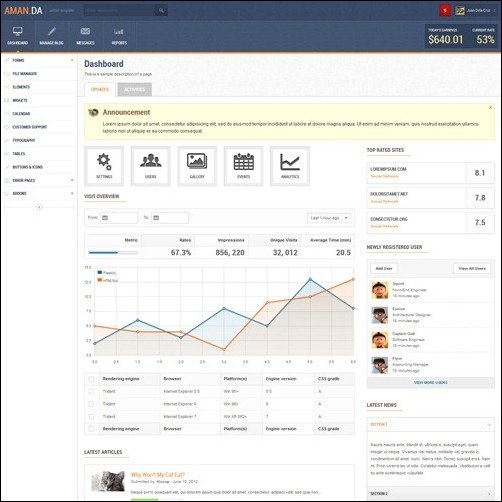Click the Metric progress bar
Viewport: 502px width, 502px height.
[x=113, y=253]
